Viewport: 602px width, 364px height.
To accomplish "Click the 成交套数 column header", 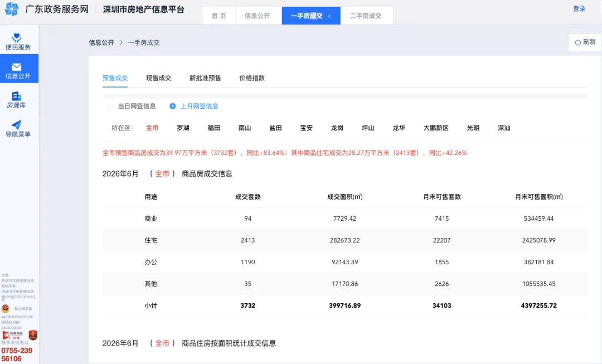I will [x=247, y=197].
